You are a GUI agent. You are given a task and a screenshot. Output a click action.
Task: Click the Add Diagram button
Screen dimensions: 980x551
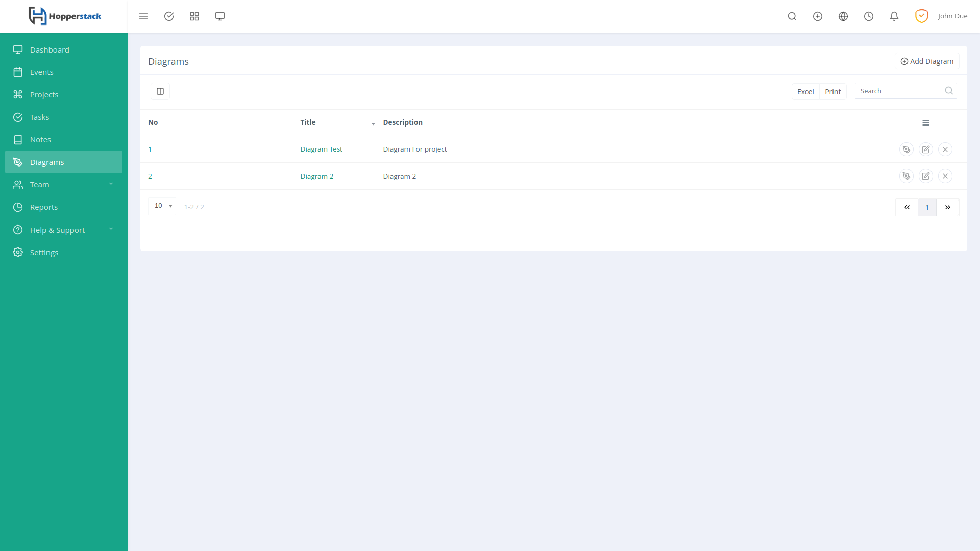[x=927, y=61]
